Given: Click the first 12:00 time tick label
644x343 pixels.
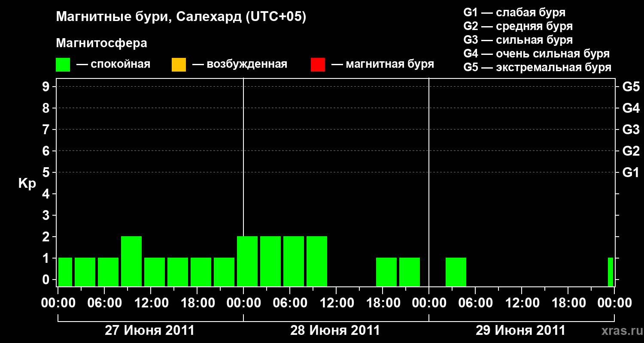Looking at the screenshot, I should [x=151, y=303].
